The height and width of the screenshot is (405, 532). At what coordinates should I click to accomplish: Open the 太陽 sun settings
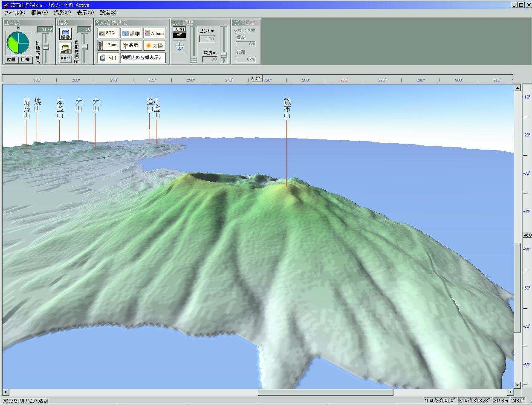coord(154,45)
